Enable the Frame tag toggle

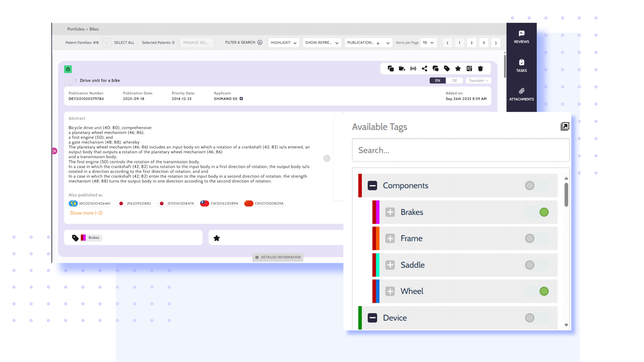click(537, 238)
